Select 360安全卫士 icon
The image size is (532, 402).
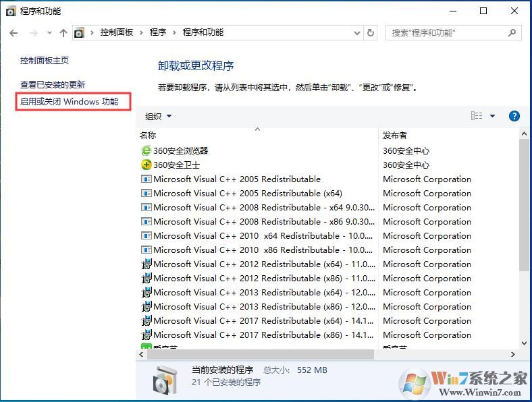(146, 165)
